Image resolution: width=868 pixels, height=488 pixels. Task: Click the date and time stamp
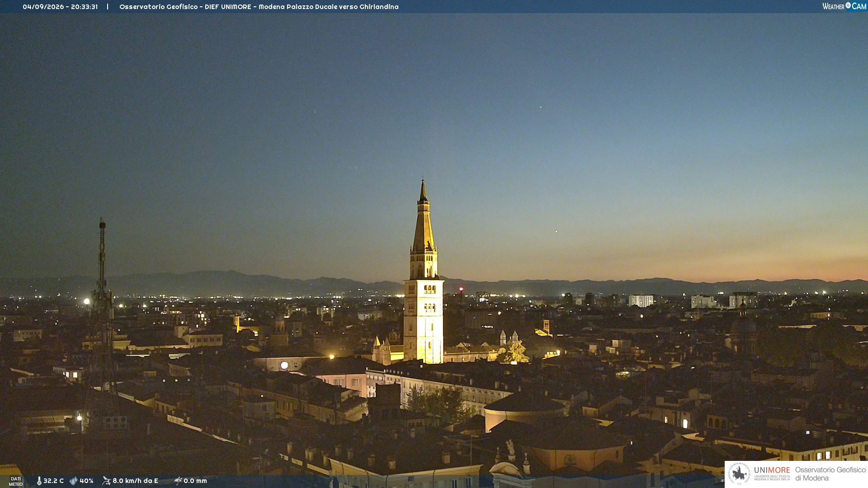tap(60, 7)
